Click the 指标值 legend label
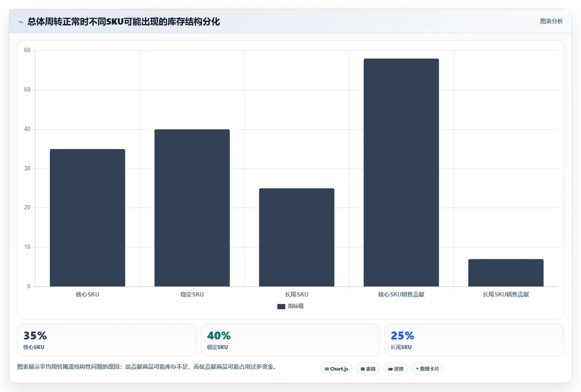The height and width of the screenshot is (392, 581). point(296,306)
